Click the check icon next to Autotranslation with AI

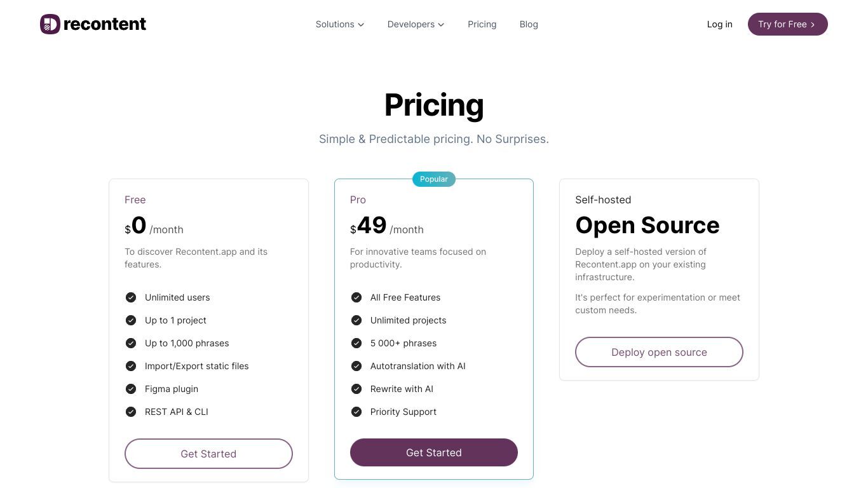coord(356,366)
